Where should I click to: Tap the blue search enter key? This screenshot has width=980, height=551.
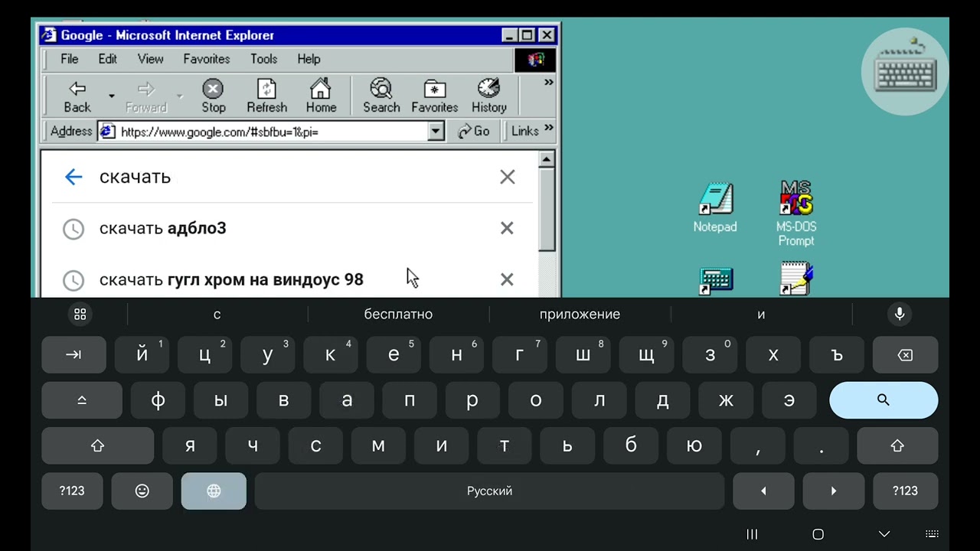884,400
